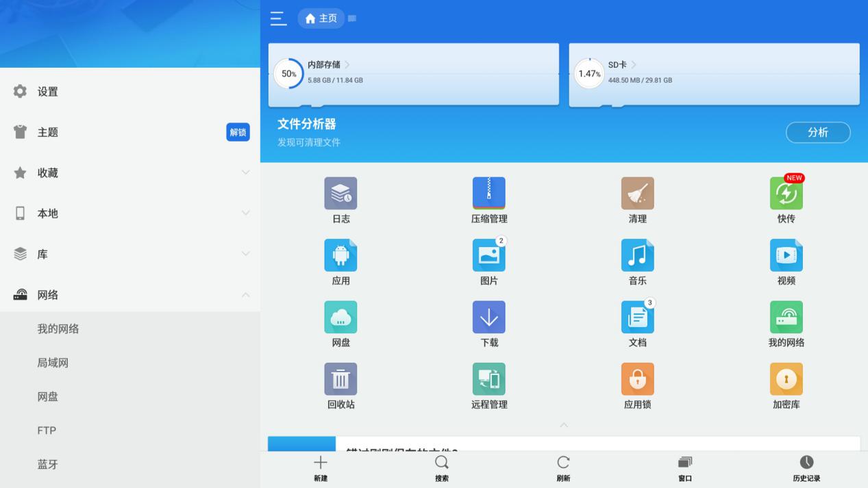
Task: Open the SD卡 storage card
Action: [x=715, y=74]
